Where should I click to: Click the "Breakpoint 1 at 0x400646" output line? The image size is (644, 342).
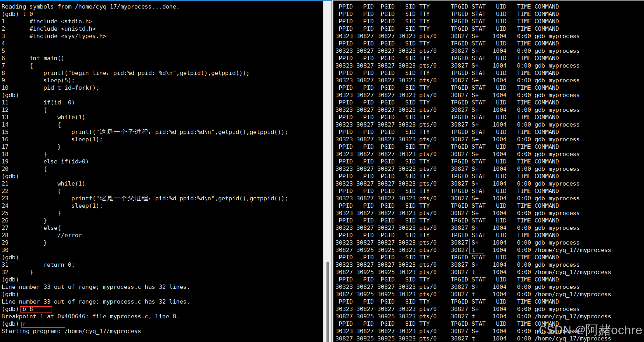(90, 316)
